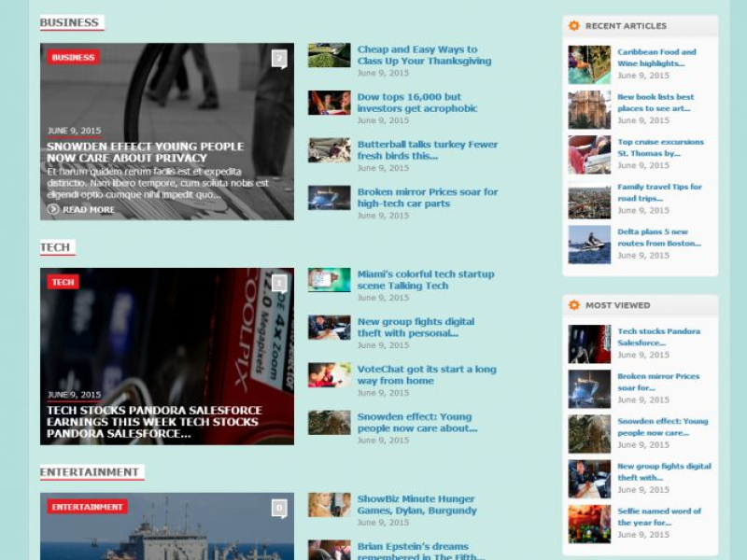Click the Read More arrow icon
Image resolution: width=747 pixels, height=560 pixels.
click(53, 209)
